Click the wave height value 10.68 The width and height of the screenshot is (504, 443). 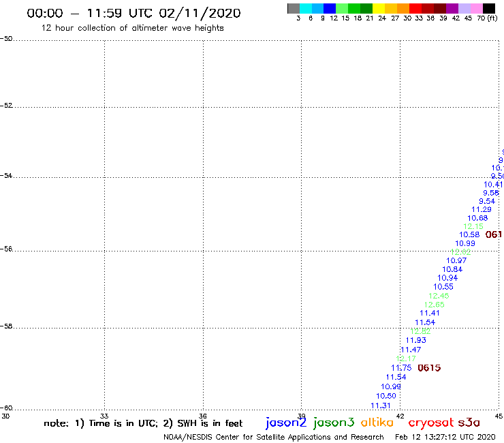[477, 218]
